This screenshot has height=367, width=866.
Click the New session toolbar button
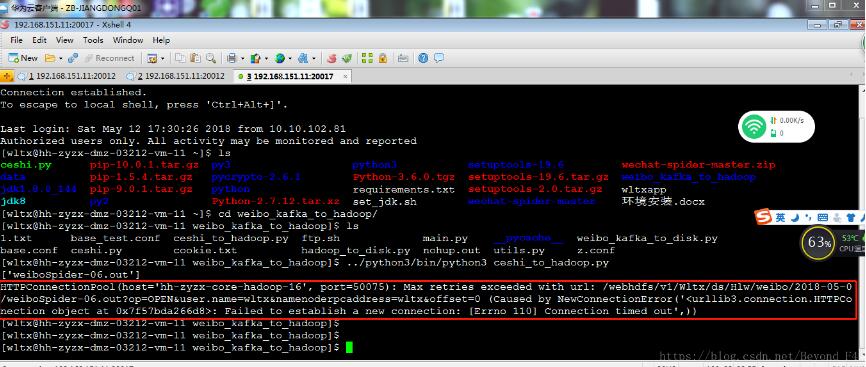pyautogui.click(x=23, y=58)
